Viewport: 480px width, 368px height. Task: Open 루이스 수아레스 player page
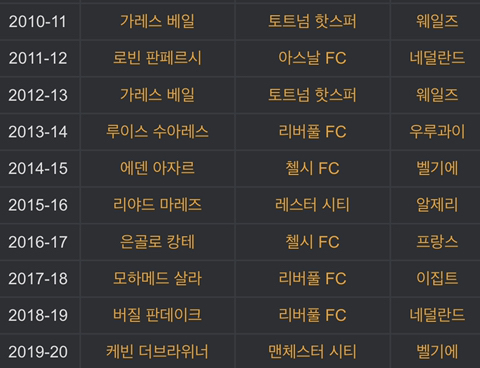157,131
